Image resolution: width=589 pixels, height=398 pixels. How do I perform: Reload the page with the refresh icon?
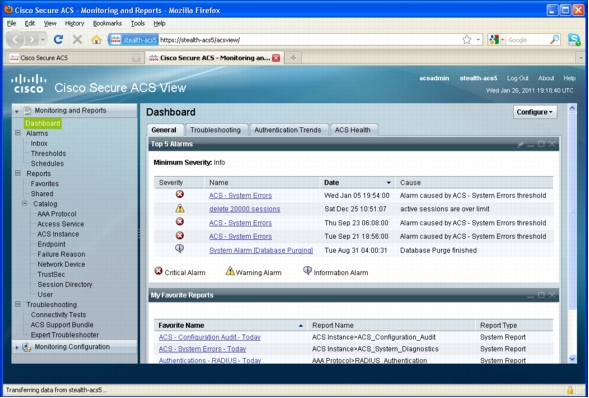58,39
